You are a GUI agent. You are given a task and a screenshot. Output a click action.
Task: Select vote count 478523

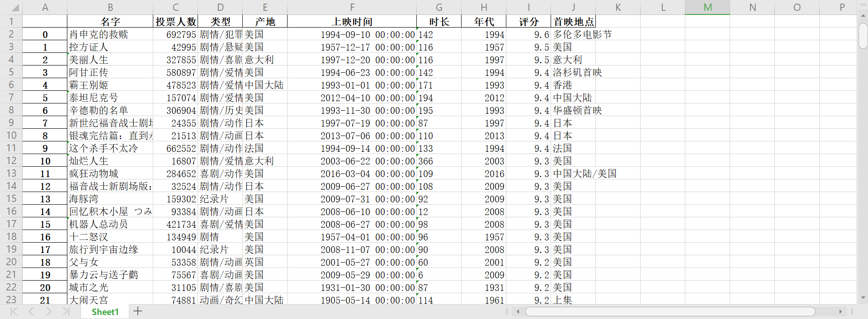(x=175, y=85)
